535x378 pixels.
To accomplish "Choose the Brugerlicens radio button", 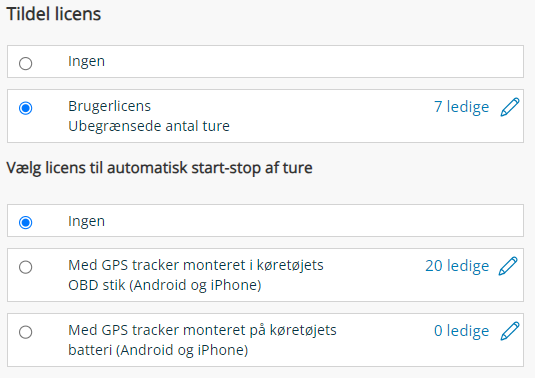I will (26, 108).
